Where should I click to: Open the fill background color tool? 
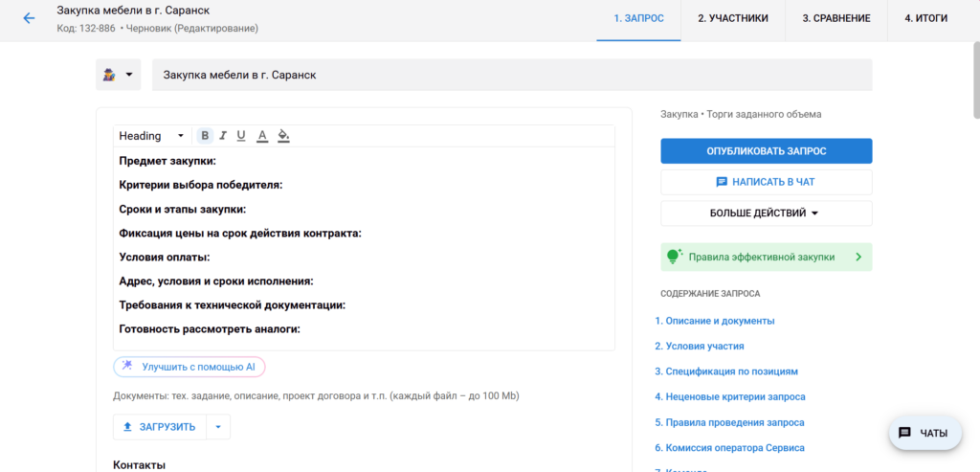tap(283, 135)
